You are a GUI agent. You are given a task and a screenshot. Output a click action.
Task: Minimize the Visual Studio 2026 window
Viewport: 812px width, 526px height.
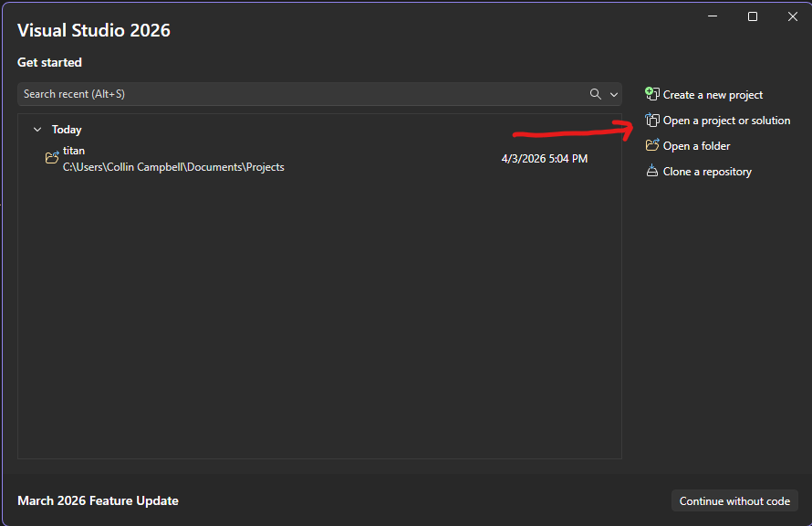(x=712, y=16)
